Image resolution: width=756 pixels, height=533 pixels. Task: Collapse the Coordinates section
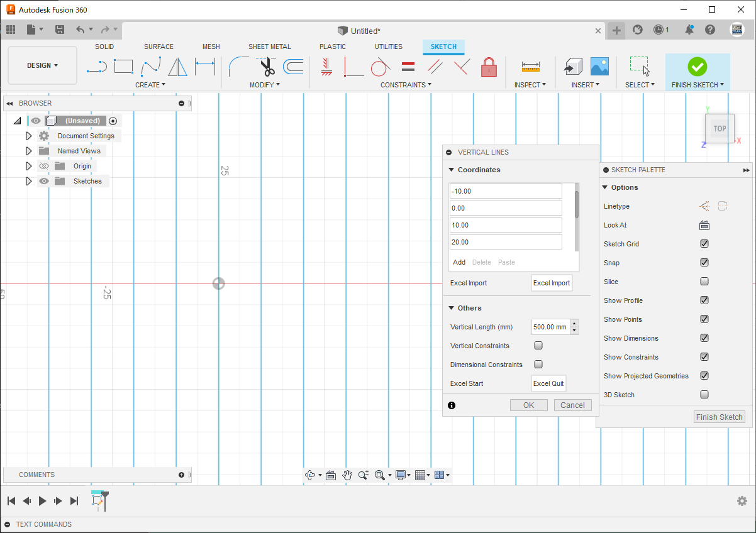pos(452,170)
